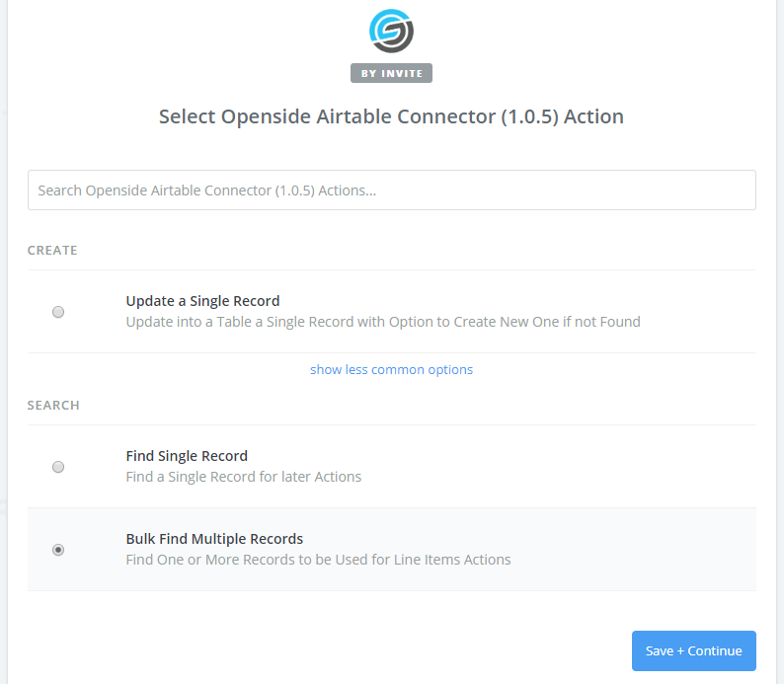The height and width of the screenshot is (684, 784).
Task: Click description 'Find a Single Record for later Actions'
Action: (x=244, y=477)
